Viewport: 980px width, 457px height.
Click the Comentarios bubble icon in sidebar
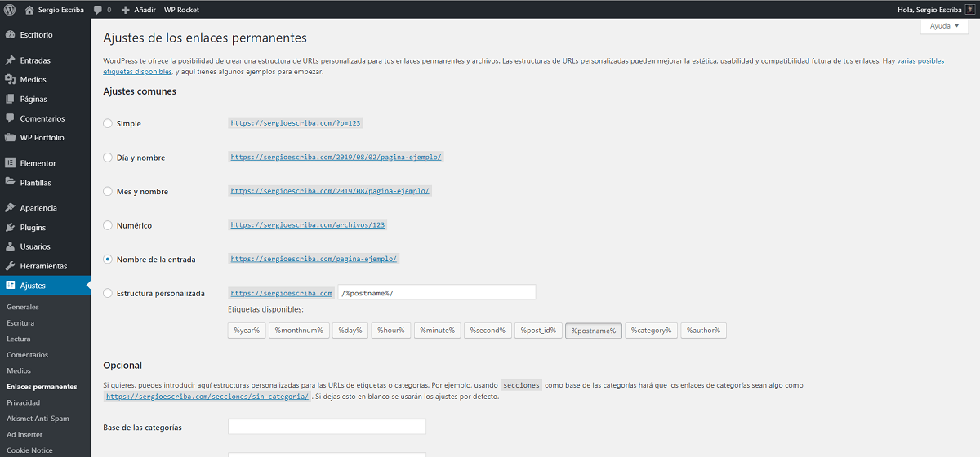pos(10,118)
